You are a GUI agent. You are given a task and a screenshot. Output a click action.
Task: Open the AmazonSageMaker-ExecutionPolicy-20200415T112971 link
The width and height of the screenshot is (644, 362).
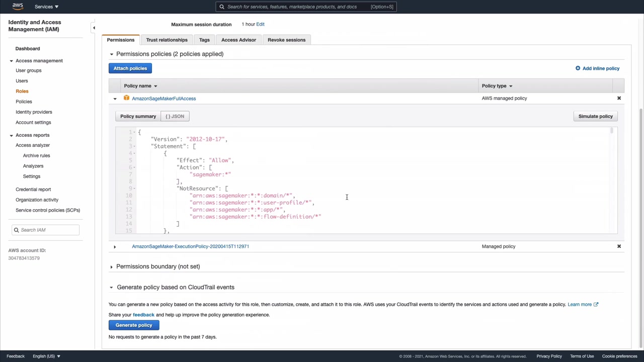coord(190,246)
